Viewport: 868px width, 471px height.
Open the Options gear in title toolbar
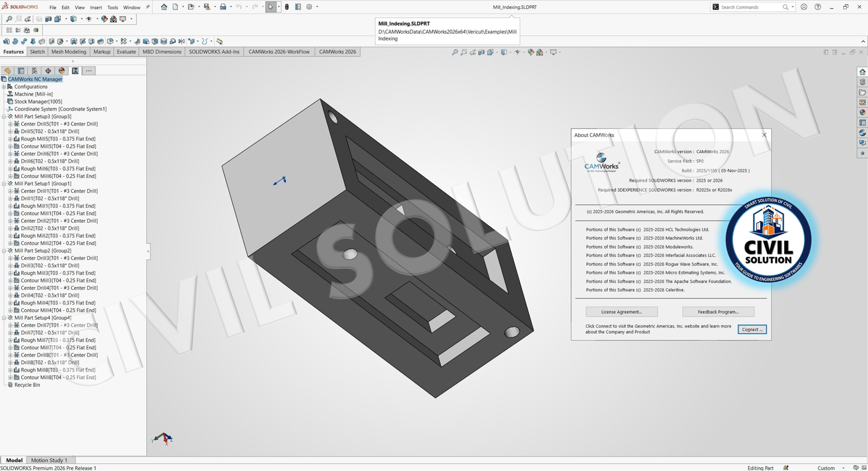(x=309, y=7)
